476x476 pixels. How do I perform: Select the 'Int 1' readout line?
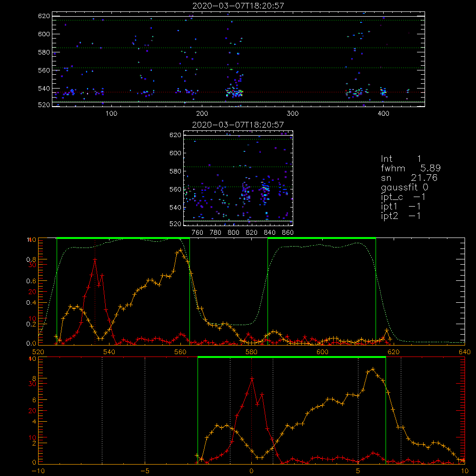tap(401, 159)
